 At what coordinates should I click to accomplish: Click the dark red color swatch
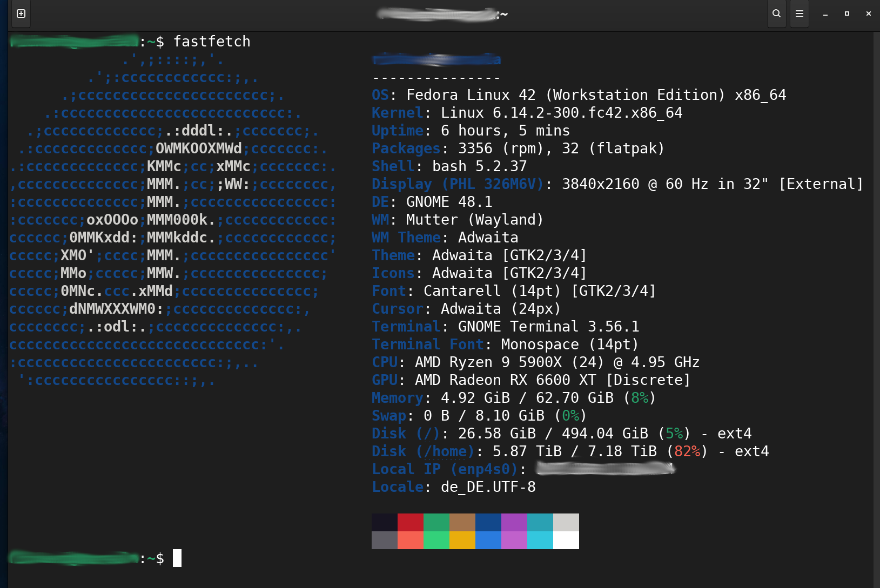click(411, 522)
